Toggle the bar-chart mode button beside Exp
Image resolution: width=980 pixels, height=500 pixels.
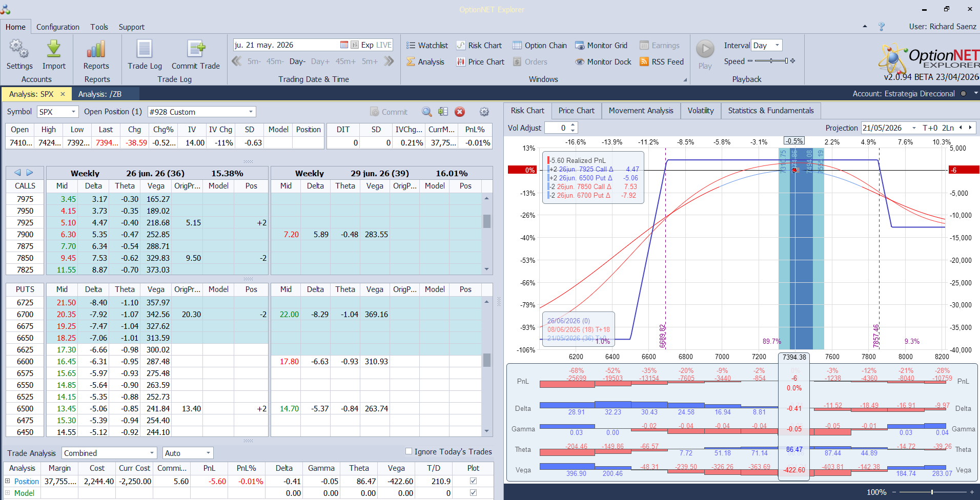[x=354, y=45]
